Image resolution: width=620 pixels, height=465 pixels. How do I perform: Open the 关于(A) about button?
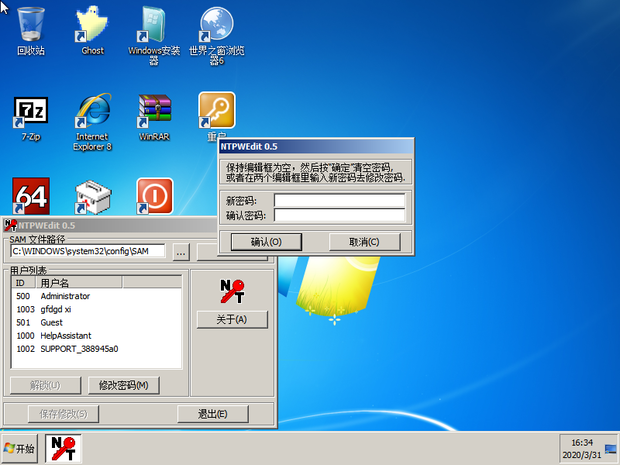(232, 319)
